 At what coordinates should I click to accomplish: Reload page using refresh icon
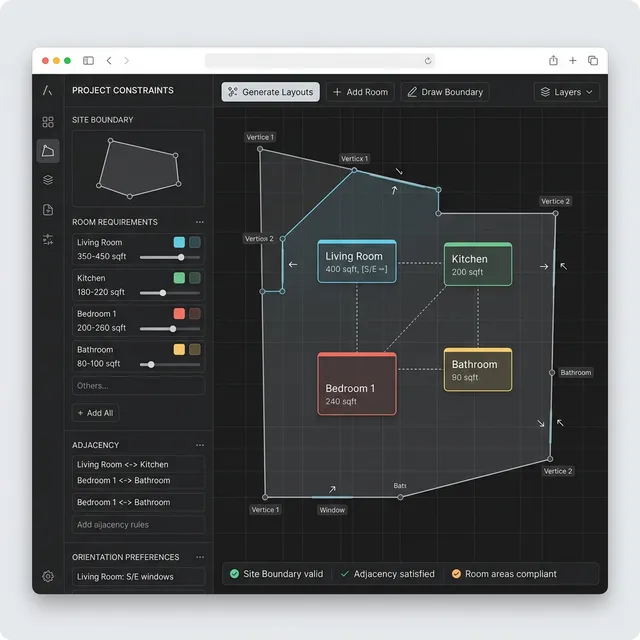click(x=427, y=60)
